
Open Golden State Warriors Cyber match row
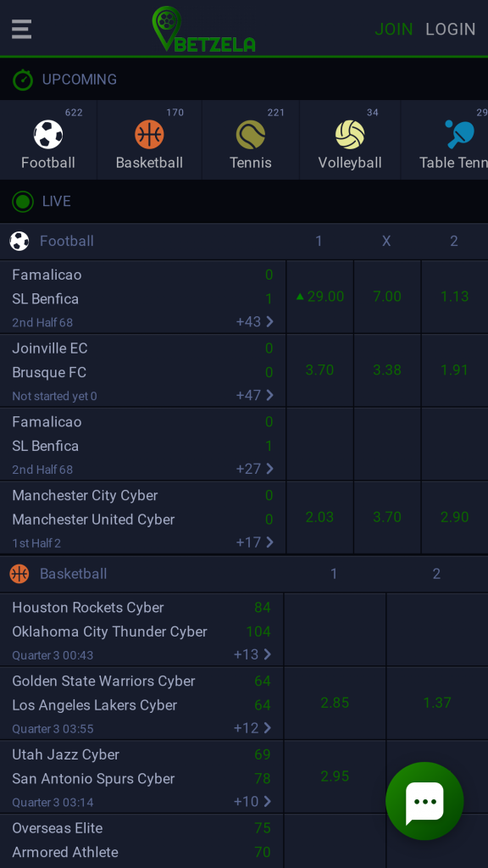[141, 703]
